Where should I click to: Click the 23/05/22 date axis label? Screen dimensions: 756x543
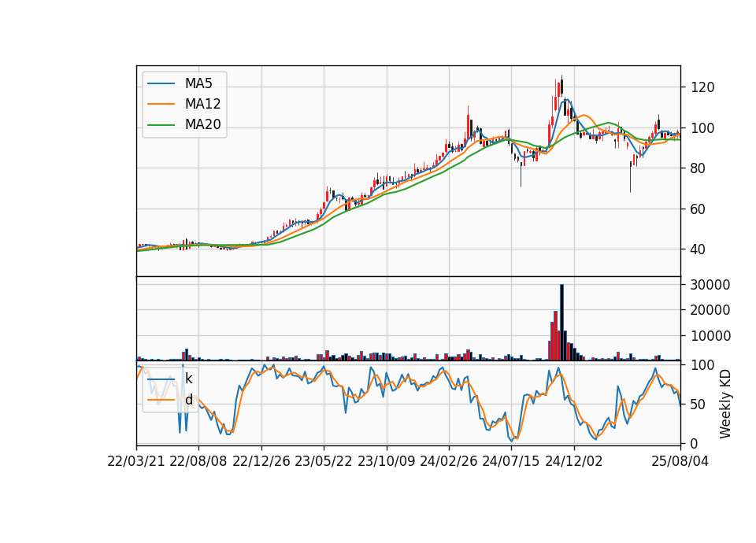324,461
